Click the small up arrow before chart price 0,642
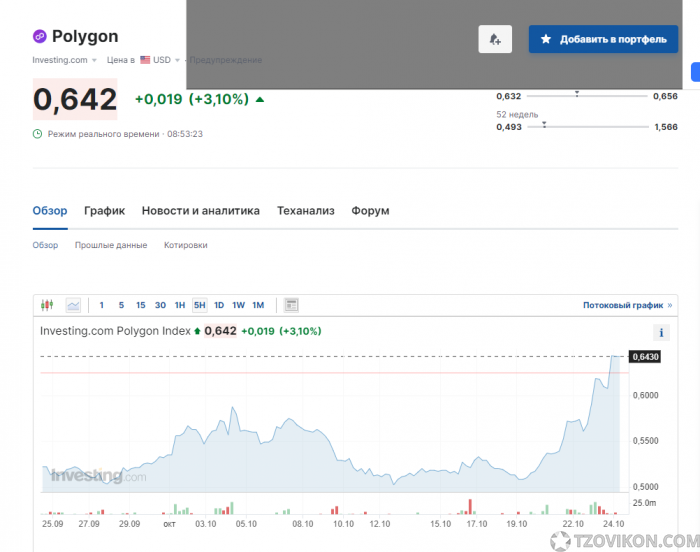Screen dimensions: 700x552 pyautogui.click(x=197, y=331)
